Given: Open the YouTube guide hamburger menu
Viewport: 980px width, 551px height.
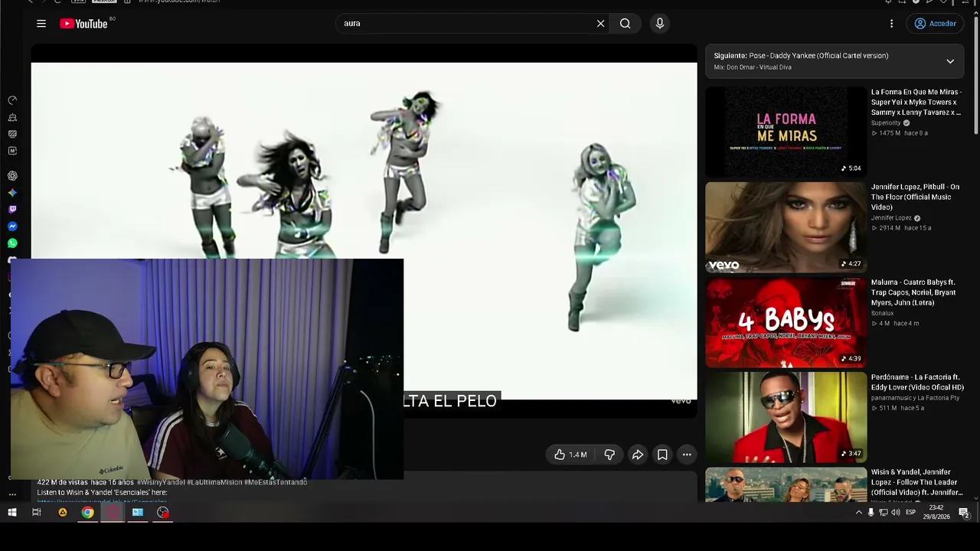Looking at the screenshot, I should [41, 24].
